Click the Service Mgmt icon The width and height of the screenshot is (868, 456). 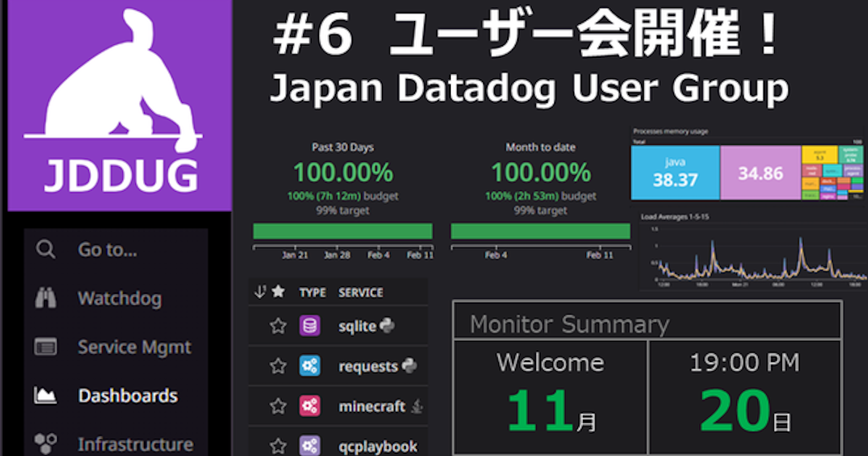click(x=46, y=347)
